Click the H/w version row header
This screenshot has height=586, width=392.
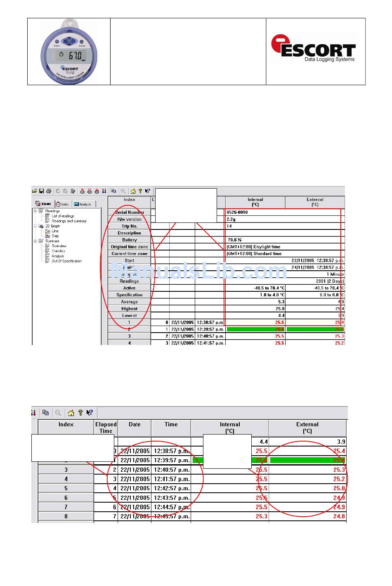coord(130,219)
